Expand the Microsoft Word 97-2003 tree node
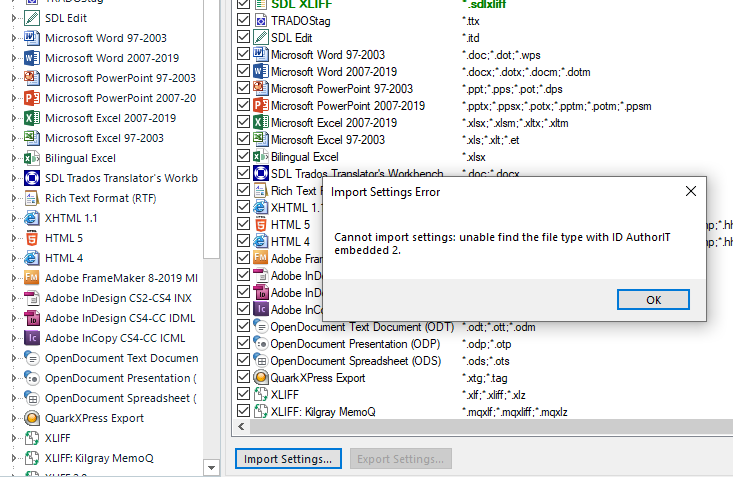Image resolution: width=734 pixels, height=477 pixels. tap(14, 38)
